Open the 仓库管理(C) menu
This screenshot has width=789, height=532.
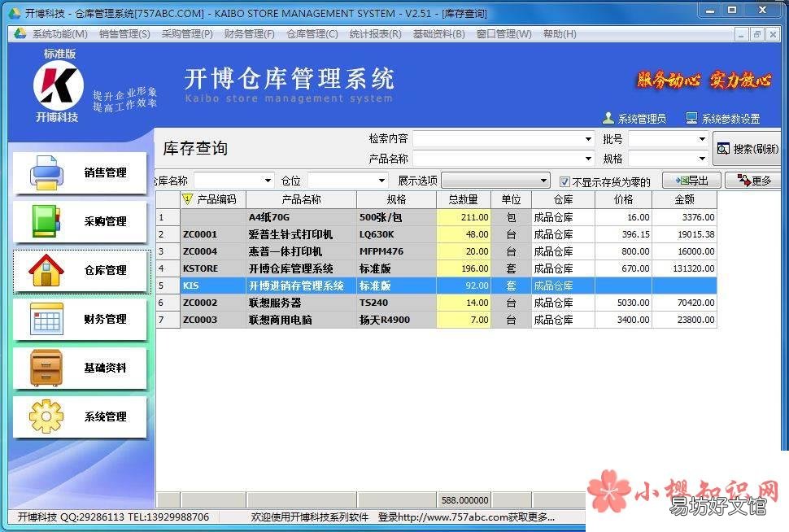[312, 33]
